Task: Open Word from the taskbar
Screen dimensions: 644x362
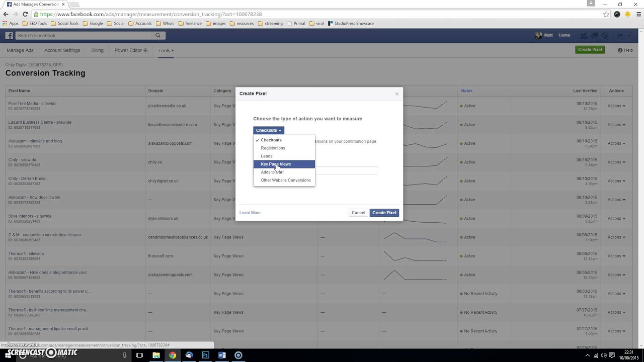Action: (x=222, y=355)
